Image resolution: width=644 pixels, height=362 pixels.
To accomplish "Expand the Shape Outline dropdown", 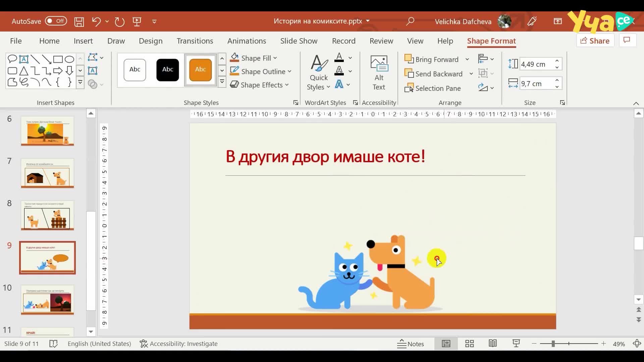I will point(289,71).
